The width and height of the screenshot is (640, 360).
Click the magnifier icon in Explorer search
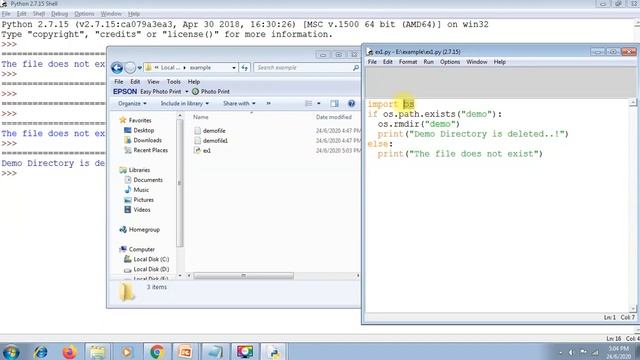click(x=356, y=68)
